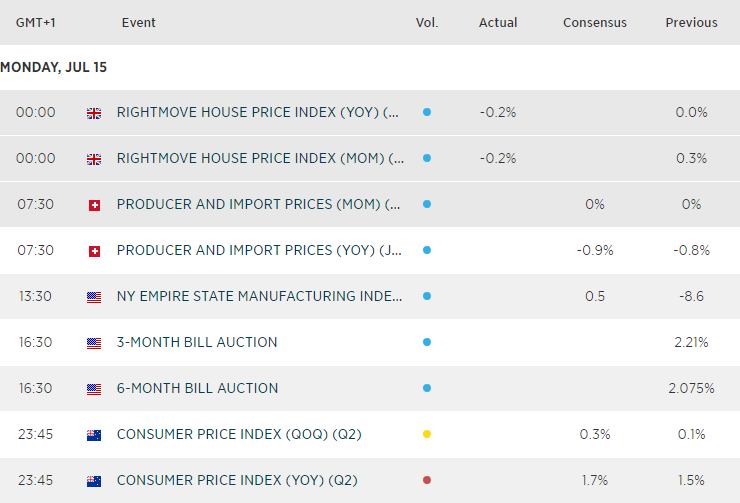Open Rightmove House Price Index (YoY) event
740x503 pixels.
[x=260, y=112]
